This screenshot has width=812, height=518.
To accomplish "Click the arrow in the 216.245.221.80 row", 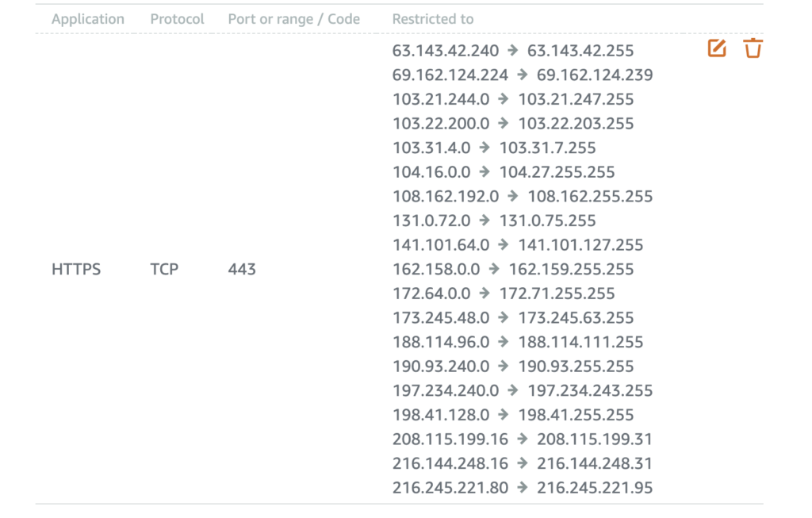I will 522,487.
